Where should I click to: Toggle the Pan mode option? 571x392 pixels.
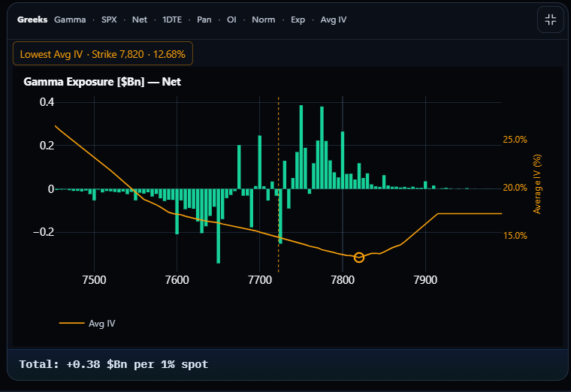pyautogui.click(x=204, y=20)
